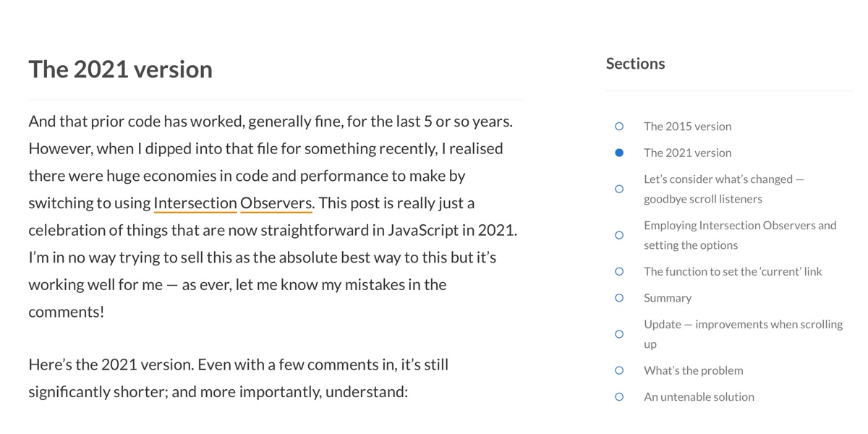The image size is (868, 434).
Task: Click the filled dot beside The 2021 version
Action: coord(619,153)
